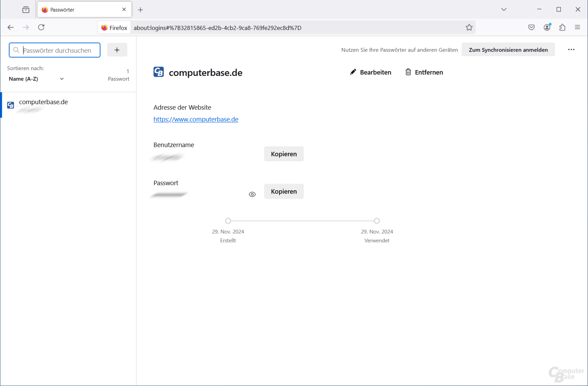Click the Firefox identity icon in address bar
The image size is (588, 386).
(114, 28)
